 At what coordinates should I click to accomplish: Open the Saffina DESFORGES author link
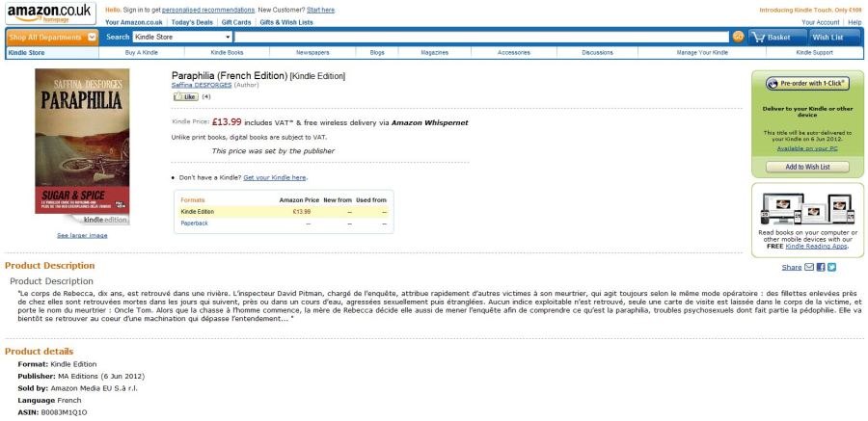(202, 86)
